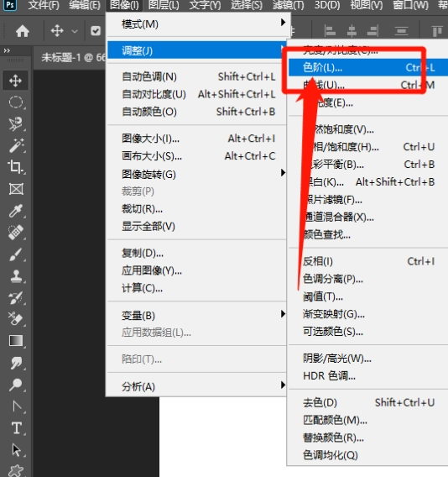Open the 视图(V) menu
Viewport: 448px width, 477px height.
pyautogui.click(x=367, y=5)
